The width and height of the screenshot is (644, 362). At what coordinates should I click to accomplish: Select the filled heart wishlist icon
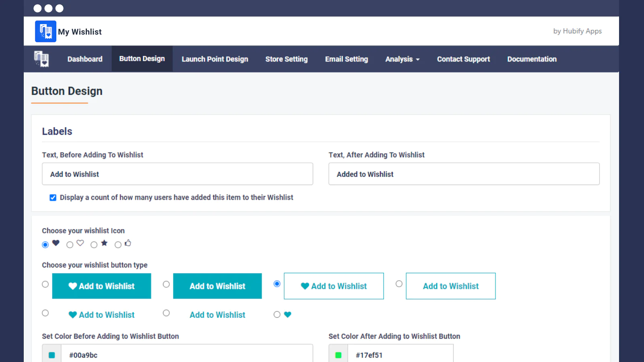pos(45,245)
